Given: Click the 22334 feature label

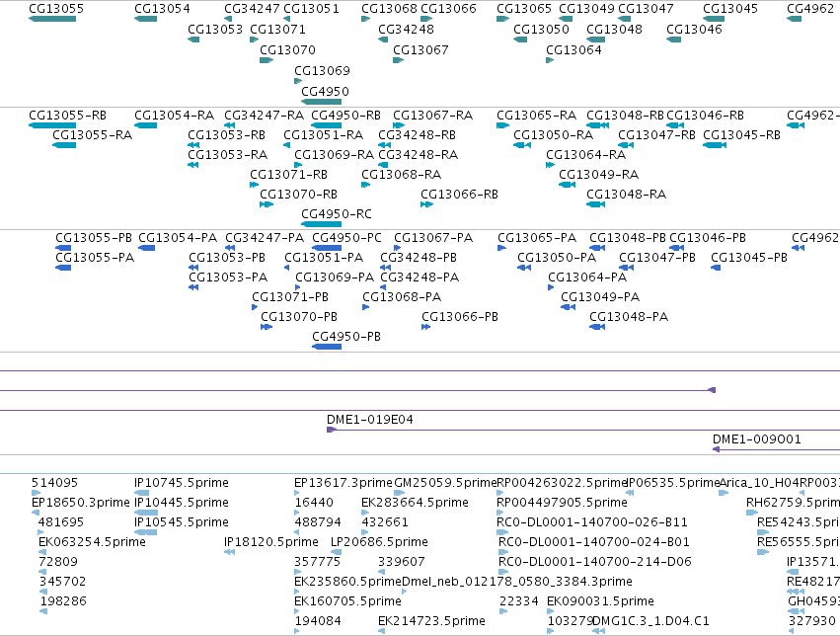Looking at the screenshot, I should coord(519,601).
